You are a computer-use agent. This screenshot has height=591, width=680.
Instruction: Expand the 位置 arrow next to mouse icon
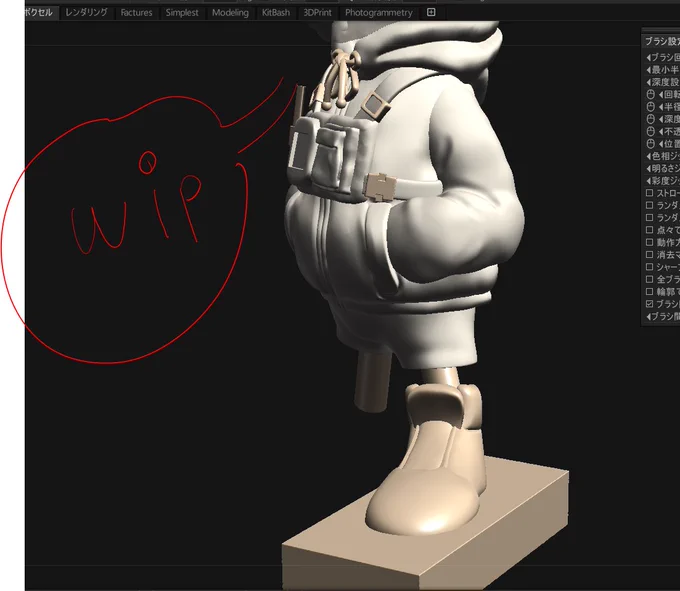[660, 144]
